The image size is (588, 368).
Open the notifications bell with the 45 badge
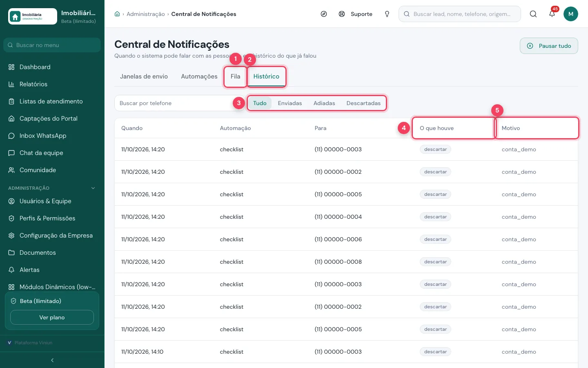coord(552,14)
